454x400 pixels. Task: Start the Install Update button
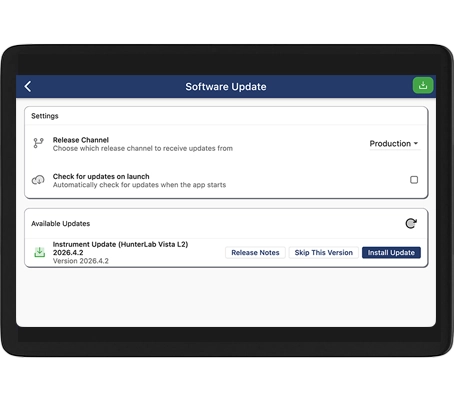click(391, 253)
